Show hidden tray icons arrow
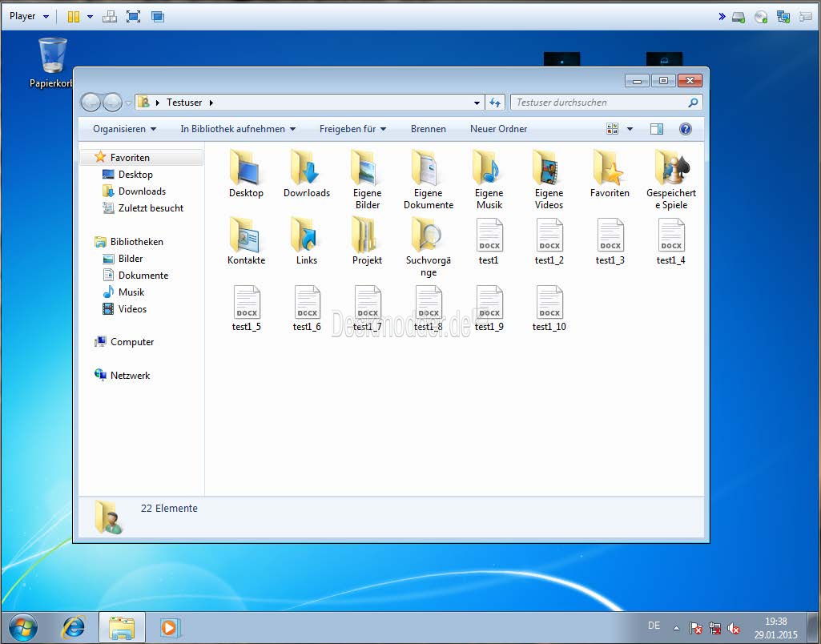The image size is (821, 644). 676,628
